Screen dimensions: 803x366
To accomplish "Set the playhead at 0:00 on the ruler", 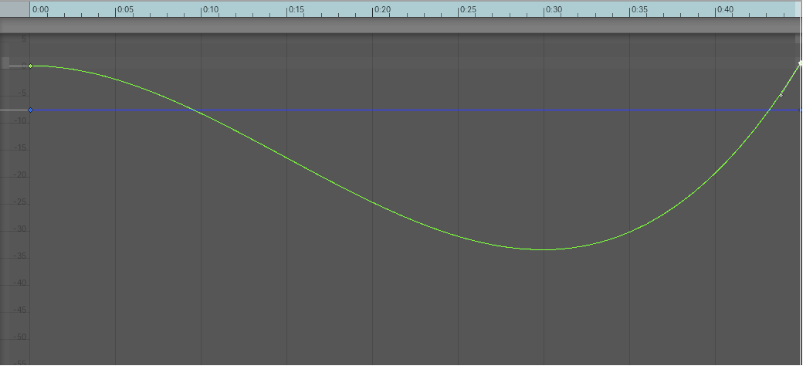I will (x=40, y=9).
